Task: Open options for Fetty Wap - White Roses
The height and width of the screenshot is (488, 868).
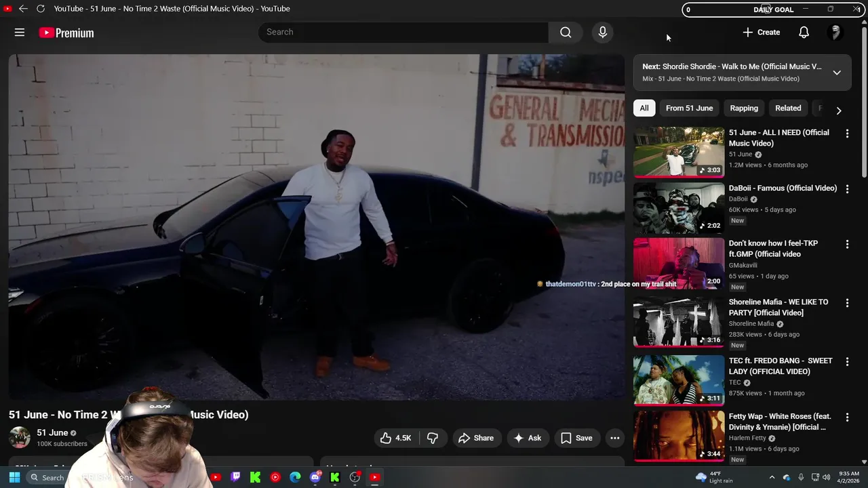Action: click(847, 418)
